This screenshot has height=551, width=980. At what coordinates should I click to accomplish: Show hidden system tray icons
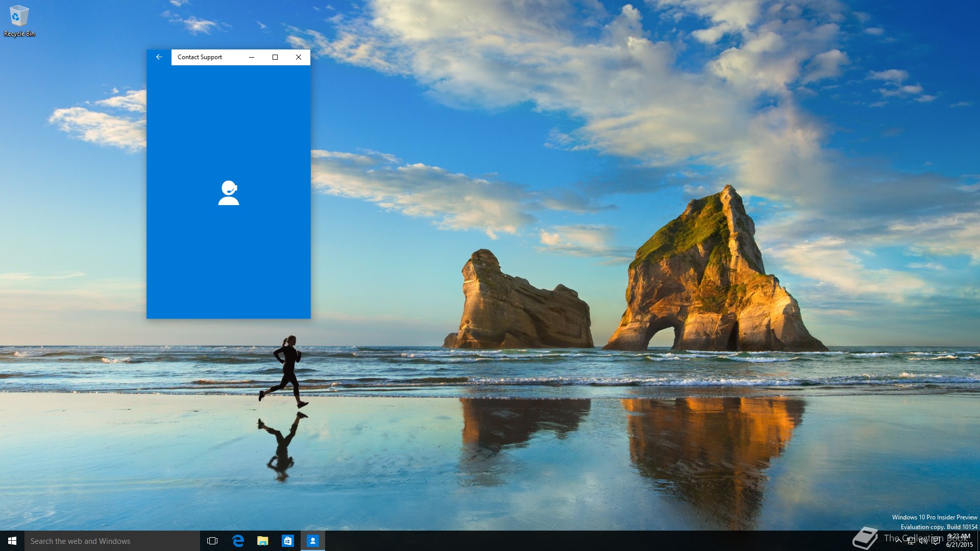[x=899, y=541]
